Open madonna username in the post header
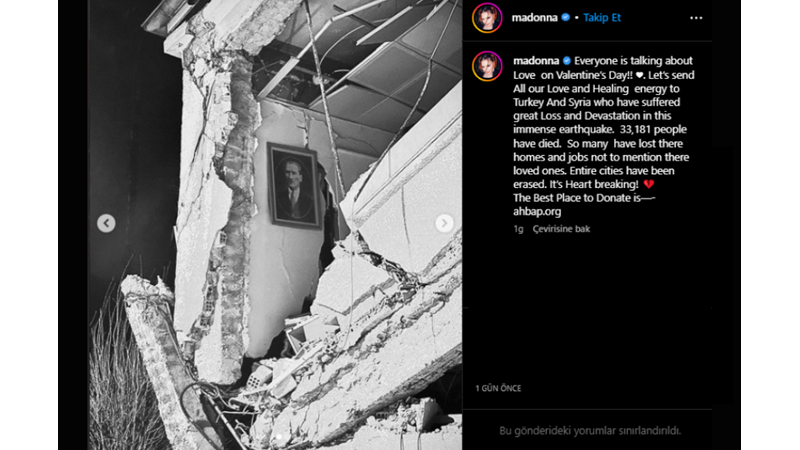Screen dimensions: 800x450 534,18
